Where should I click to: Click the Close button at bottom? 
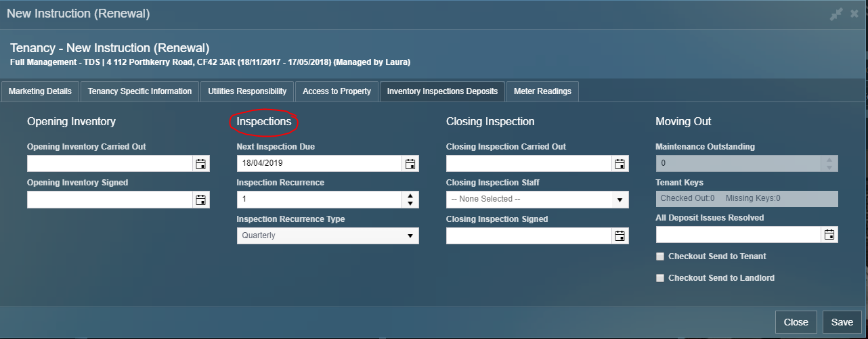[x=796, y=322]
